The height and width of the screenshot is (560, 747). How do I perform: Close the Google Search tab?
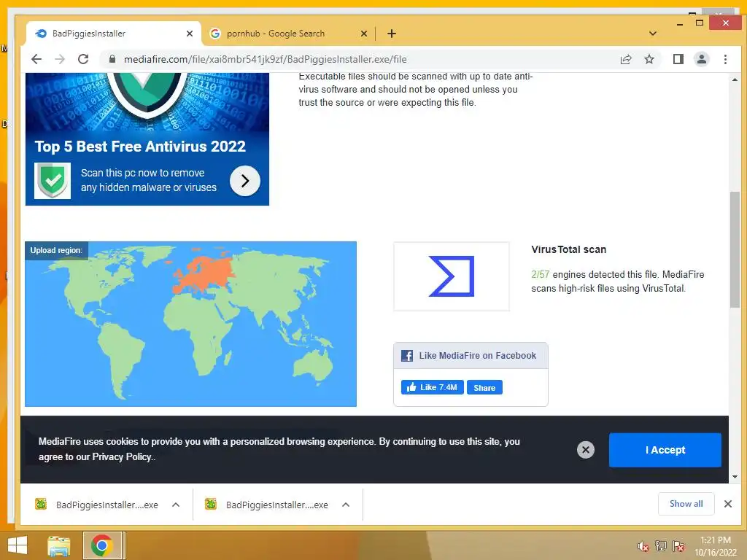363,34
